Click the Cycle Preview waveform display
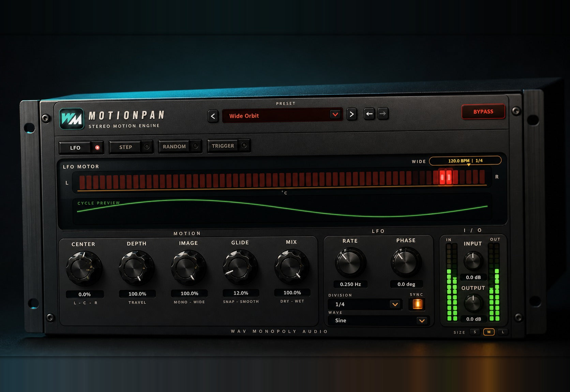 tap(282, 209)
